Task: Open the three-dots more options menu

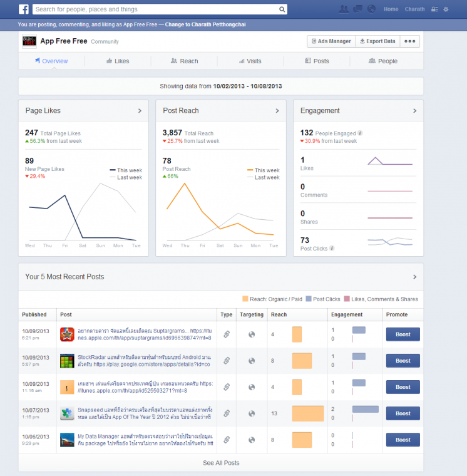Action: point(409,41)
